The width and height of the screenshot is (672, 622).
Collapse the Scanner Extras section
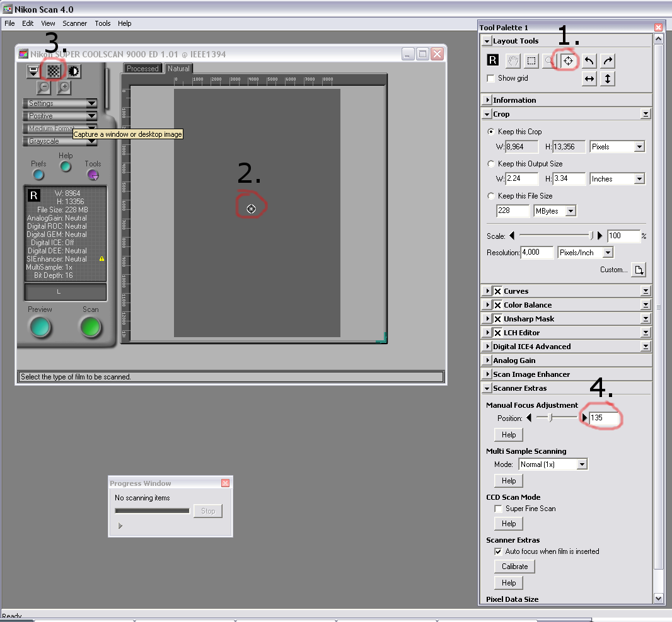coord(487,389)
